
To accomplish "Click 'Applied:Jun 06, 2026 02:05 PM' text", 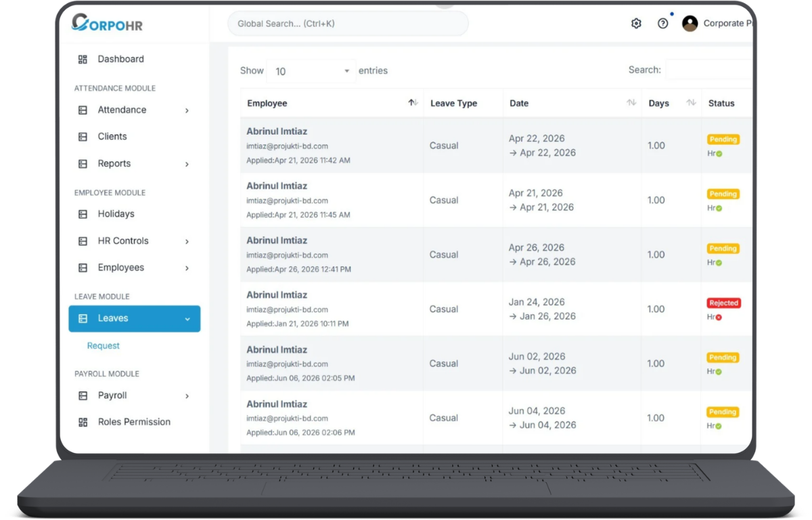I will pyautogui.click(x=300, y=378).
